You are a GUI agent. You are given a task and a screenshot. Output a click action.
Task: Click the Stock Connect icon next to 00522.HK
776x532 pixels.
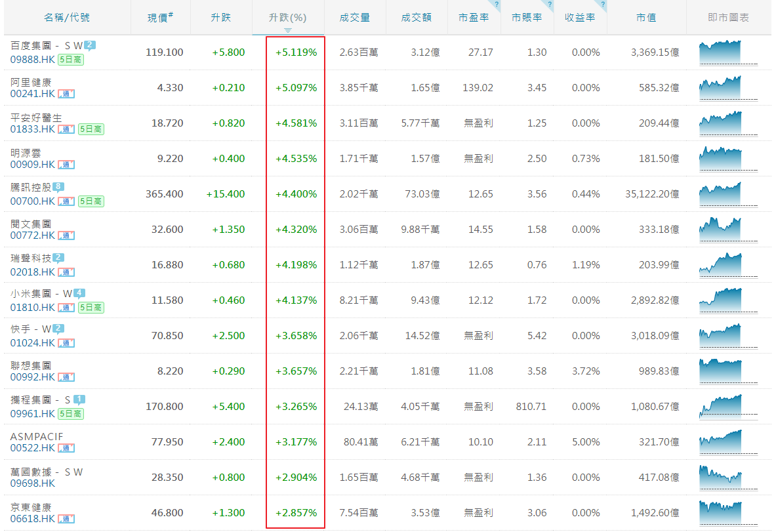(x=66, y=448)
